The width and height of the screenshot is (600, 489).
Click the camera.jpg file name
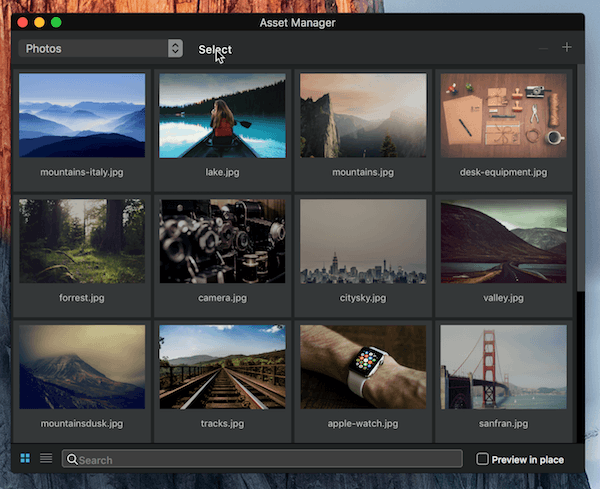[222, 298]
